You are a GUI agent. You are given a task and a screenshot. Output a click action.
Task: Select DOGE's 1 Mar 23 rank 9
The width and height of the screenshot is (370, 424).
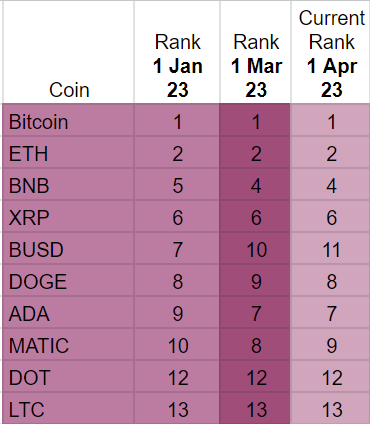(x=255, y=280)
